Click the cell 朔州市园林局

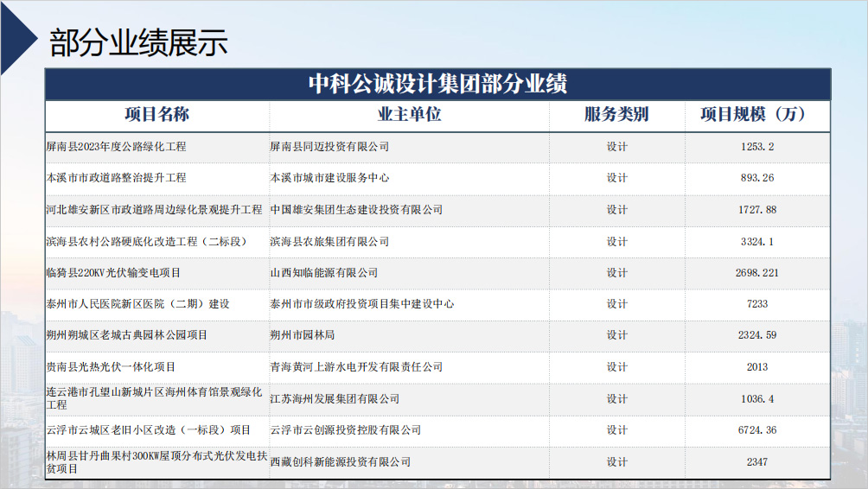[x=302, y=335]
